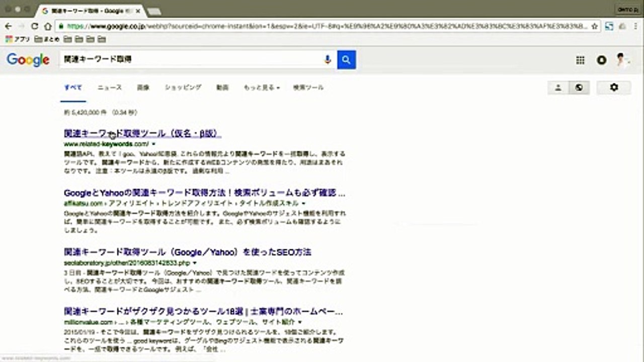This screenshot has width=644, height=362.
Task: Reload the page with the refresh icon
Action: (35, 26)
